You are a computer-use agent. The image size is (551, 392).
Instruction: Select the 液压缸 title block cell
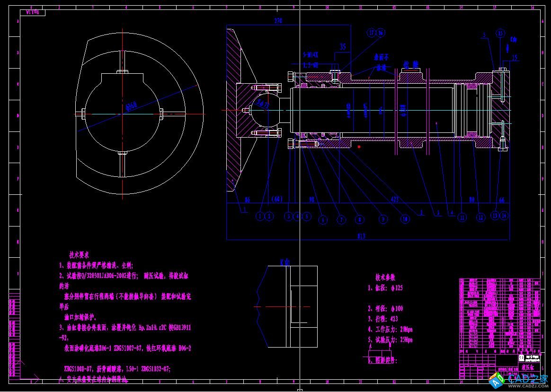point(526,366)
